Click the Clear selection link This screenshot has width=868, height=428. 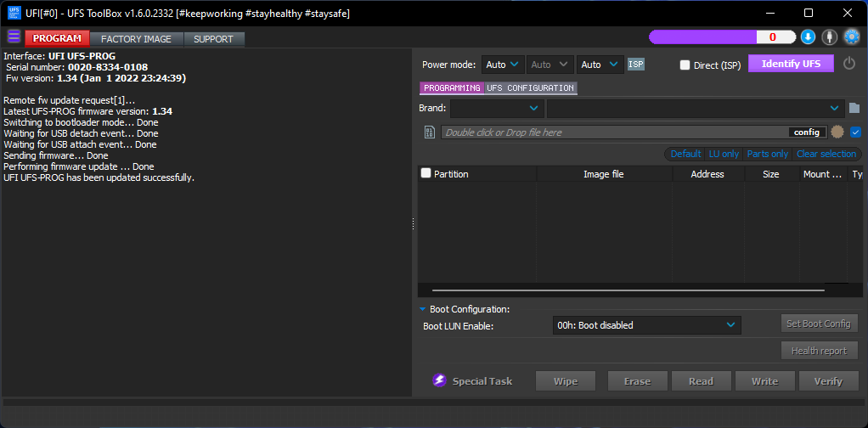tap(826, 154)
